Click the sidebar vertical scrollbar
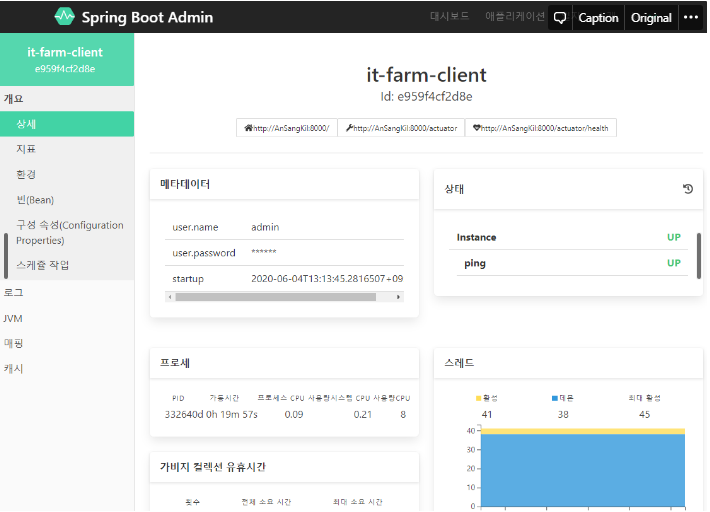710x512 pixels. click(x=6, y=256)
